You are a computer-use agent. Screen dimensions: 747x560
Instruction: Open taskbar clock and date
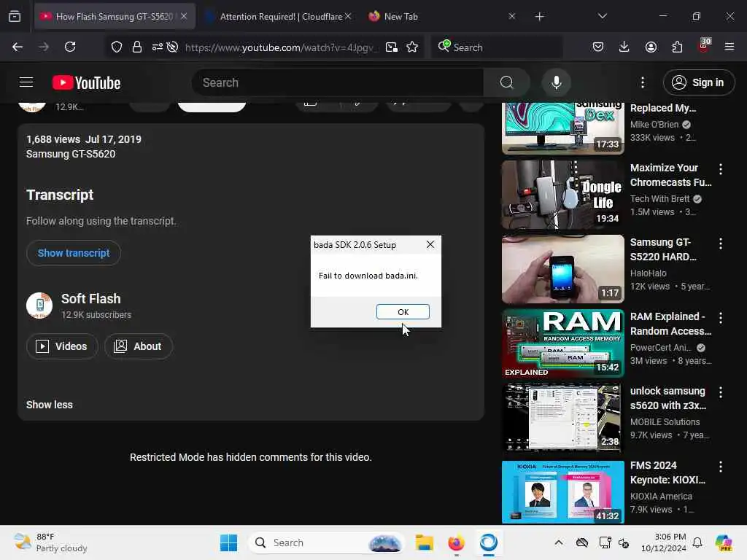(x=664, y=542)
